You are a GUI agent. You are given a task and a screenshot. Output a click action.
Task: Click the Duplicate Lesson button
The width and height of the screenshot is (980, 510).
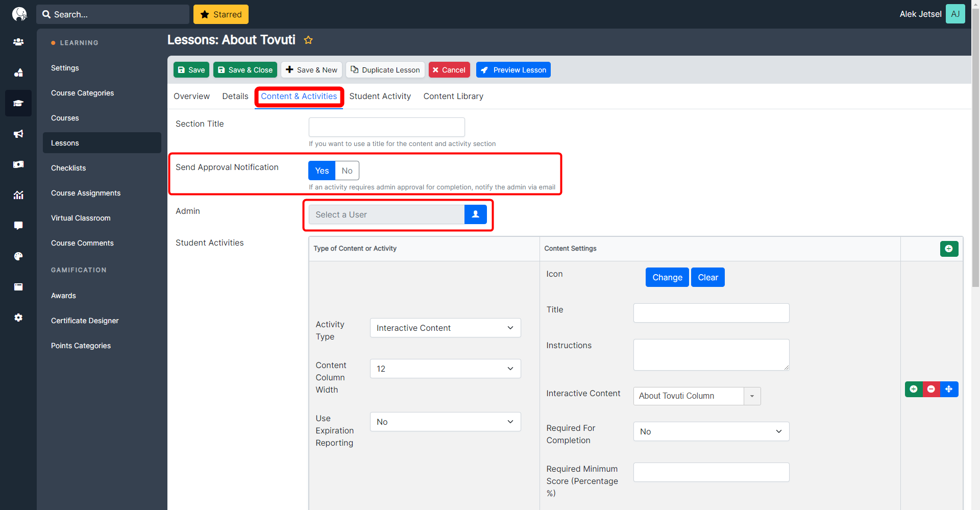click(x=385, y=70)
